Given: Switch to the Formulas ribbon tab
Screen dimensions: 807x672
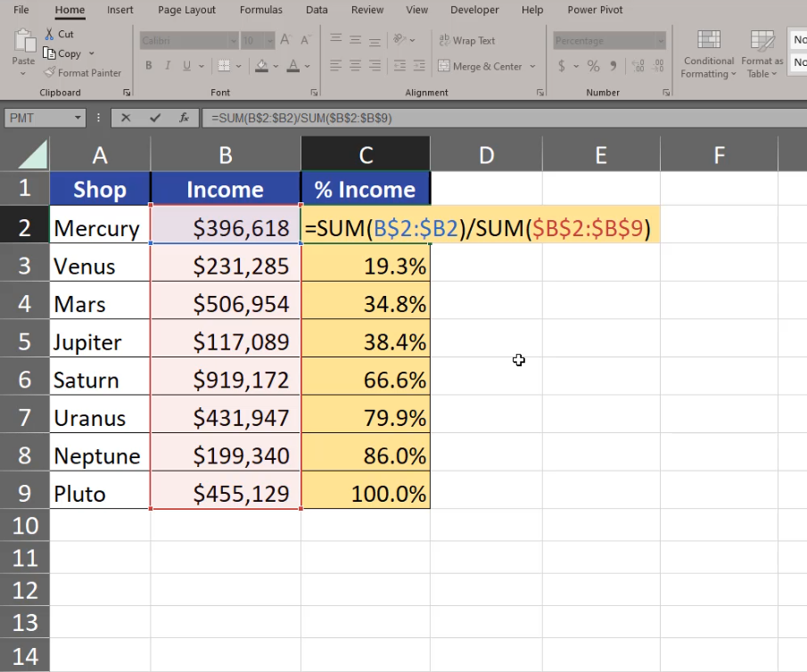Looking at the screenshot, I should (x=260, y=10).
